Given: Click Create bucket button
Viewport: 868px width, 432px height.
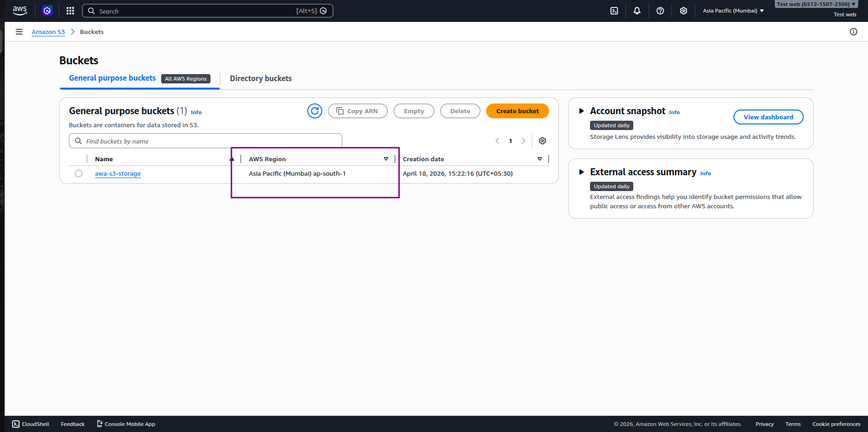Looking at the screenshot, I should click(x=517, y=111).
